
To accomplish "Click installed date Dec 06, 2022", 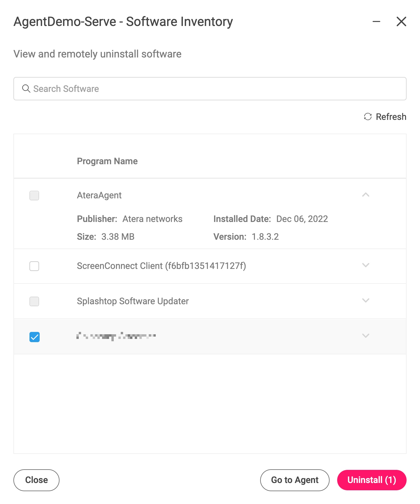I will coord(302,219).
